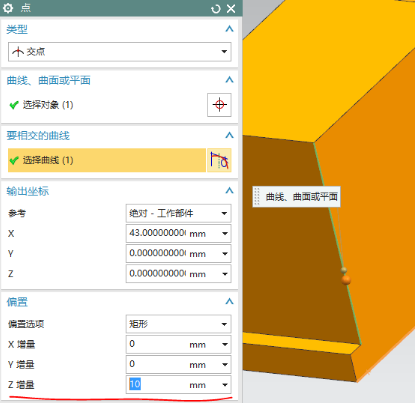
Task: Close the 点 dialog
Action: coord(231,9)
